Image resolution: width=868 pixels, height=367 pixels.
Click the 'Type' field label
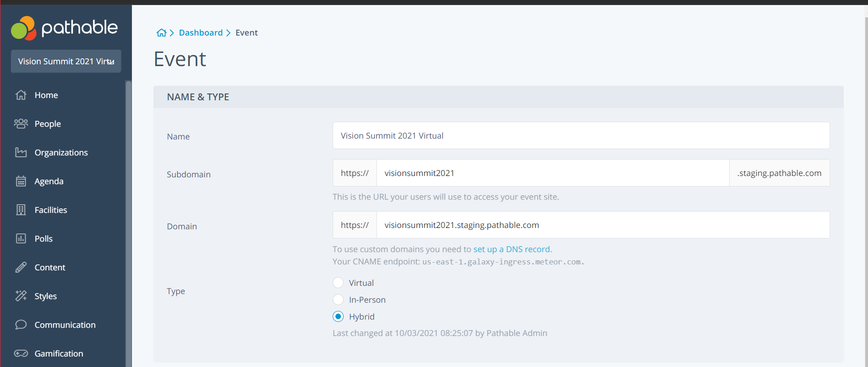click(x=176, y=291)
